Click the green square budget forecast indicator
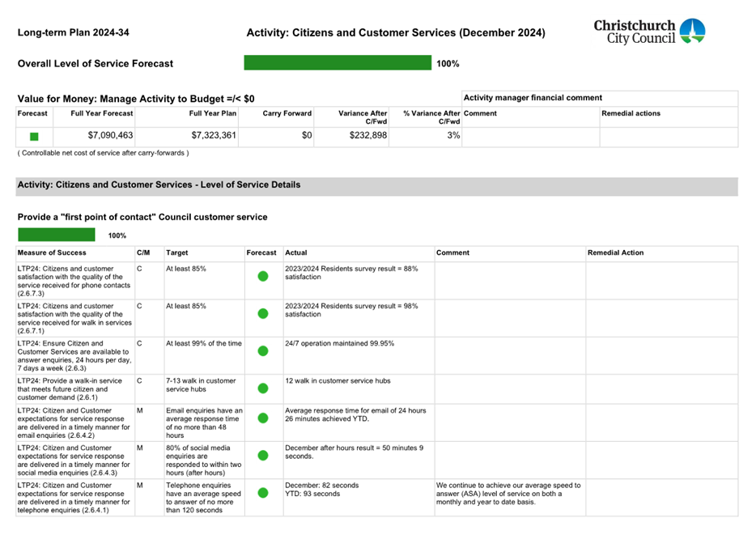This screenshot has height=535, width=756. point(34,136)
